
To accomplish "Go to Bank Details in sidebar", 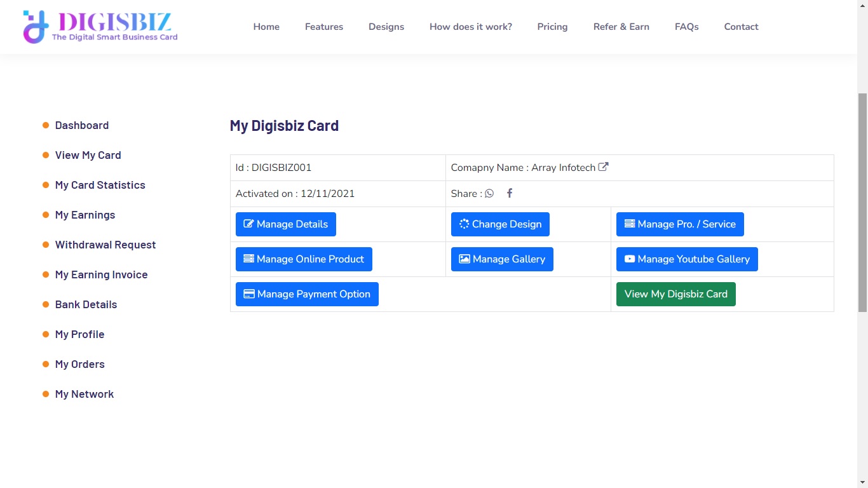I will click(x=86, y=304).
